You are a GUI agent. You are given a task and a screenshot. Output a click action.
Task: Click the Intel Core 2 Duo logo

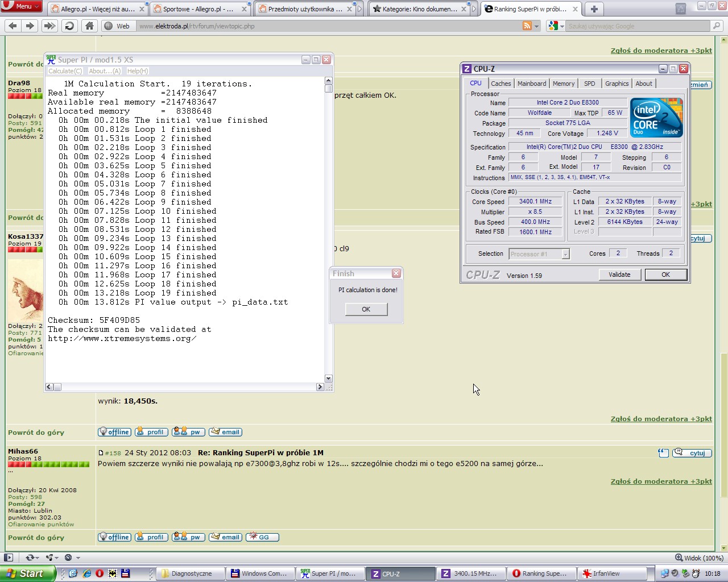point(656,118)
